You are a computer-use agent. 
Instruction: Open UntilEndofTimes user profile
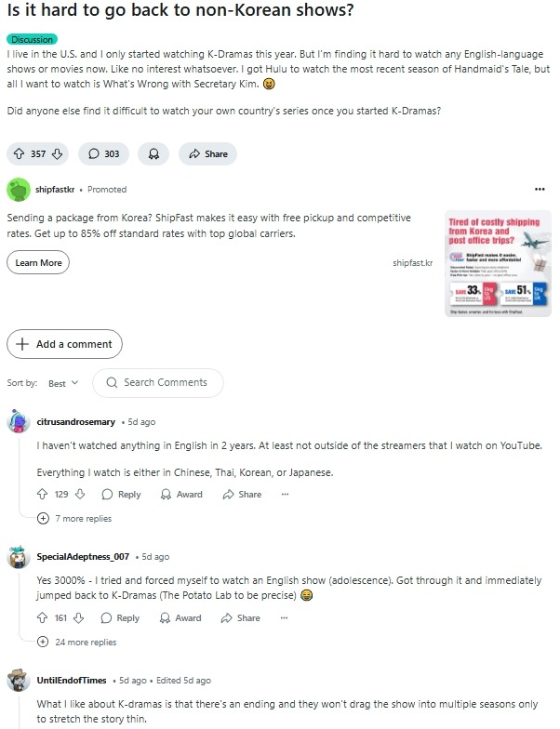[x=72, y=681]
